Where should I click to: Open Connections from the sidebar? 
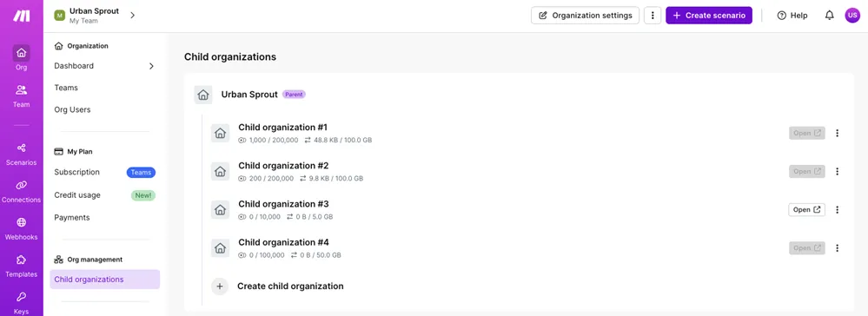coord(21,192)
